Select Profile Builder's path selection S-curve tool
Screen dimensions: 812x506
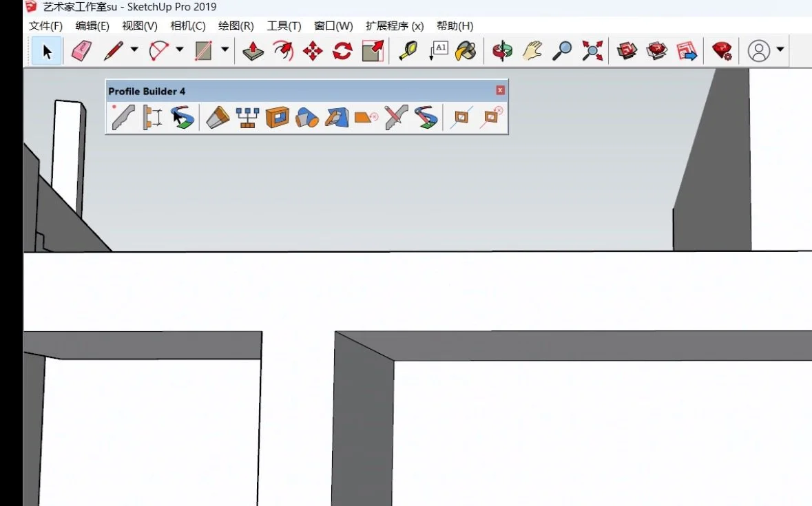click(183, 118)
